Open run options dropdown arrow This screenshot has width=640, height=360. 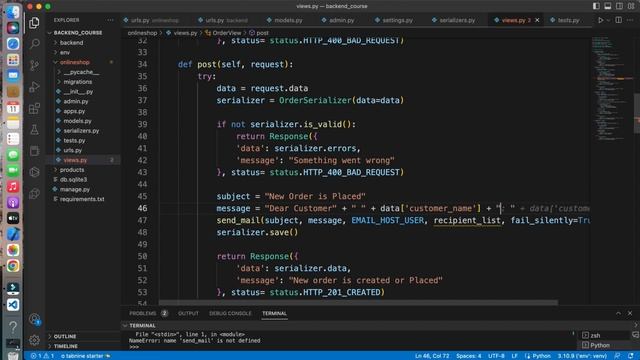point(609,20)
